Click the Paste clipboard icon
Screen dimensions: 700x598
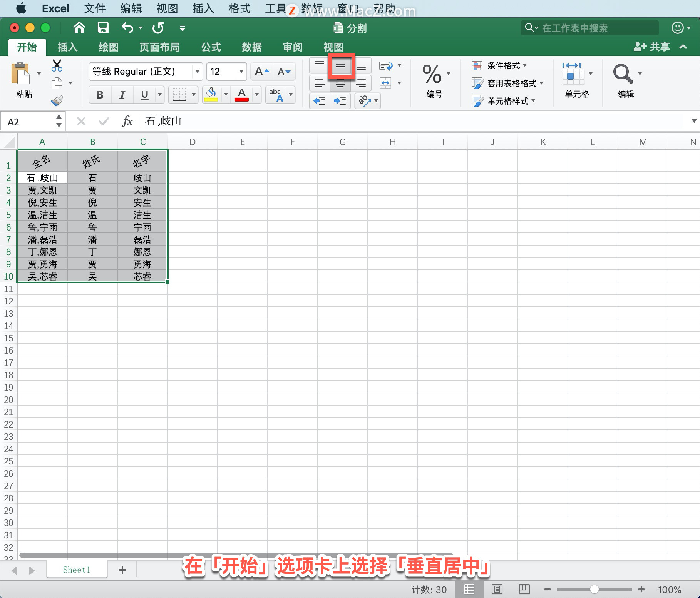[20, 73]
